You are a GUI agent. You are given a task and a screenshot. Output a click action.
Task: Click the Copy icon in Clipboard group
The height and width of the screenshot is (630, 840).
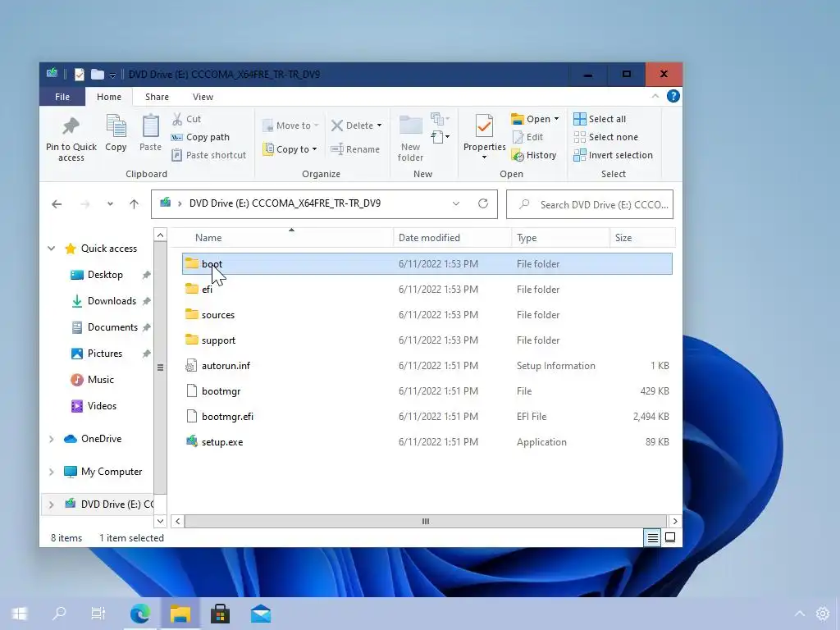pos(116,127)
